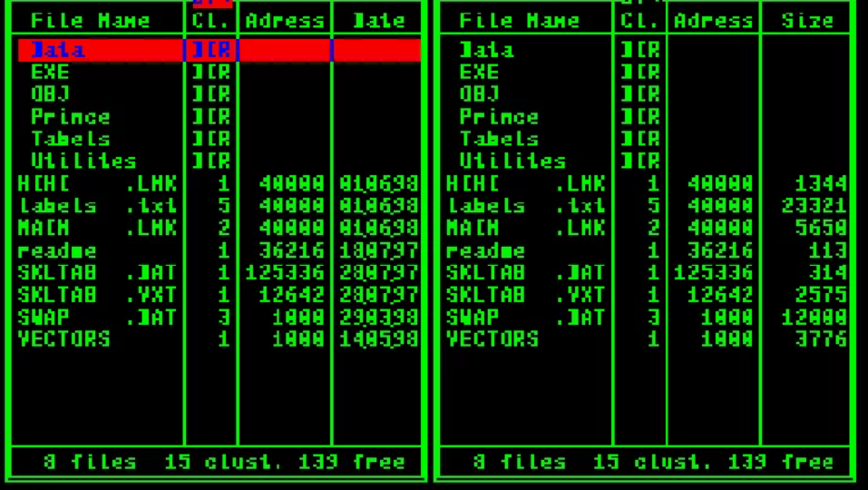Open the OBJ directory in the left panel
The image size is (868, 490).
[51, 94]
